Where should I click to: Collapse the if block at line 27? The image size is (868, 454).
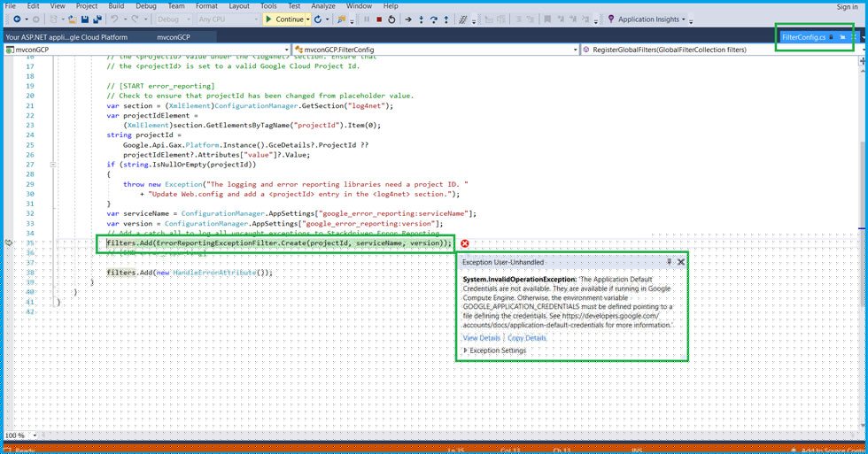53,165
